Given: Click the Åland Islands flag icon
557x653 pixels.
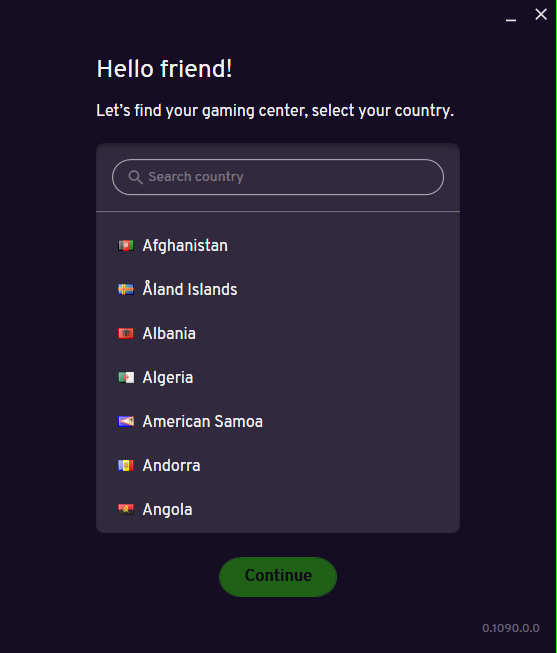Looking at the screenshot, I should coord(126,289).
